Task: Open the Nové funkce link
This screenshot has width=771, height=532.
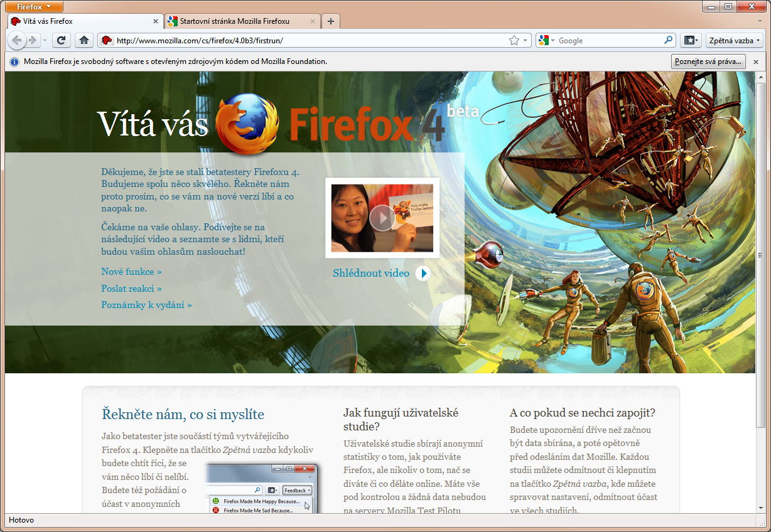Action: 131,272
